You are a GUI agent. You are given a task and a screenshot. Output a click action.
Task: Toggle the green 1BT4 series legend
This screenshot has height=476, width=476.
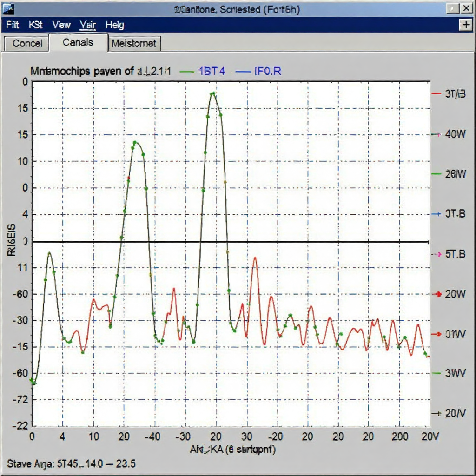(202, 71)
